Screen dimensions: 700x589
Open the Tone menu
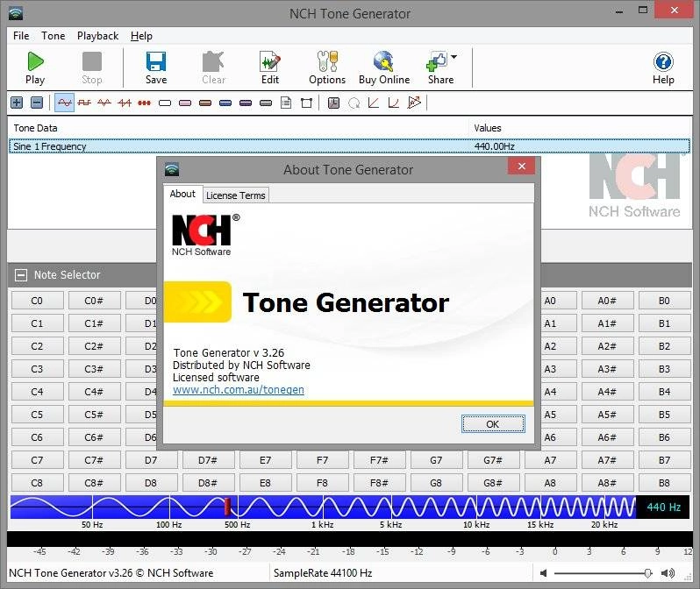[54, 36]
